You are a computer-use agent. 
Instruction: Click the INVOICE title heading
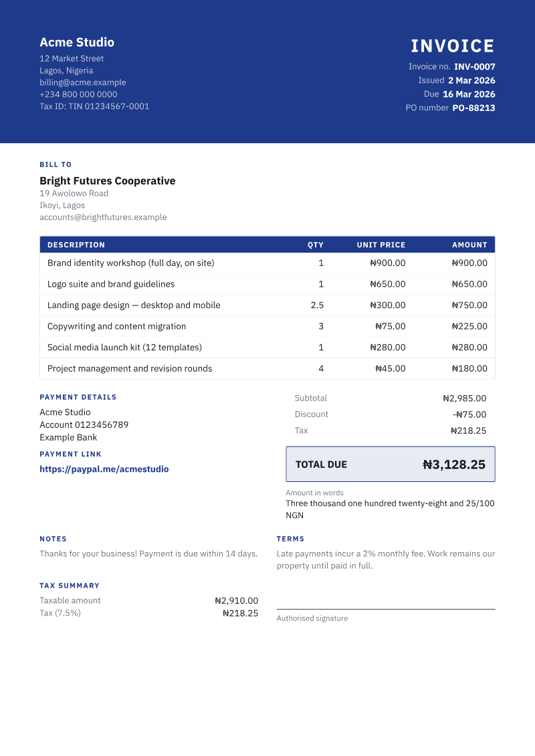(x=453, y=46)
